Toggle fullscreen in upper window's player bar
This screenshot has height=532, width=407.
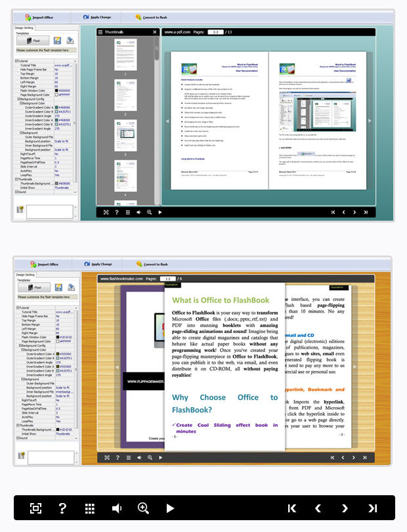[x=106, y=212]
